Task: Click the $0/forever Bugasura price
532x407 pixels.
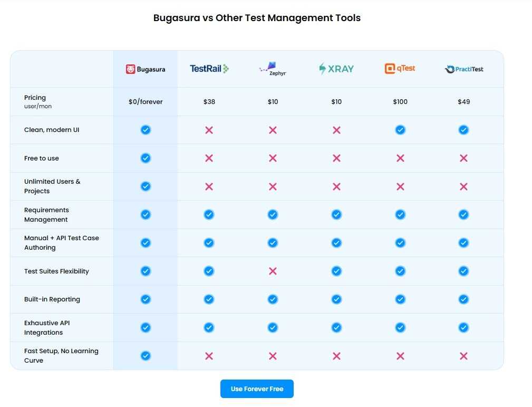Action: (146, 101)
